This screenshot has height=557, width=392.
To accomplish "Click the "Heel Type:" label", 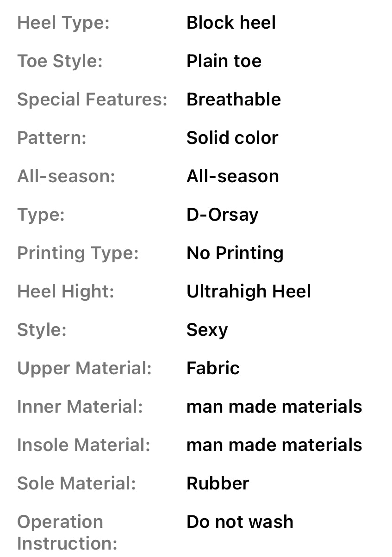I will click(63, 23).
